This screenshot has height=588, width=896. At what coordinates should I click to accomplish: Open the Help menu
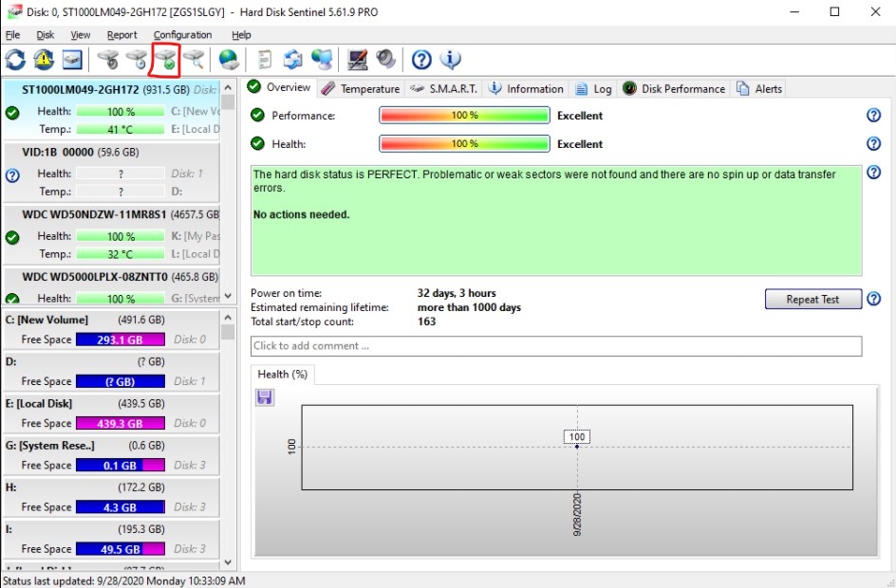(241, 35)
